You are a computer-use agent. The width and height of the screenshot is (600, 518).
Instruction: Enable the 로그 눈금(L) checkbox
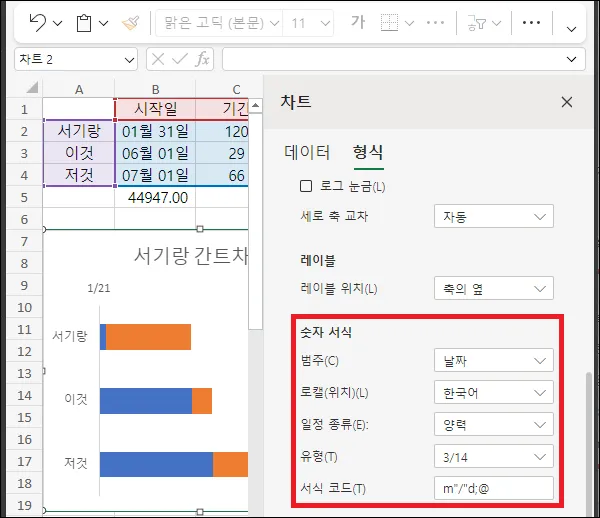point(306,186)
